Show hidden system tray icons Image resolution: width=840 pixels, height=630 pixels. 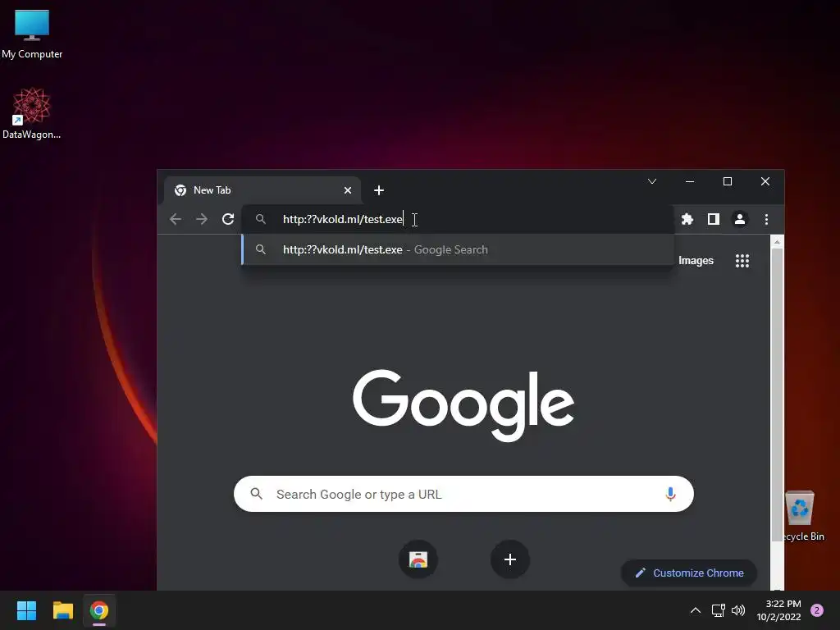coord(696,610)
